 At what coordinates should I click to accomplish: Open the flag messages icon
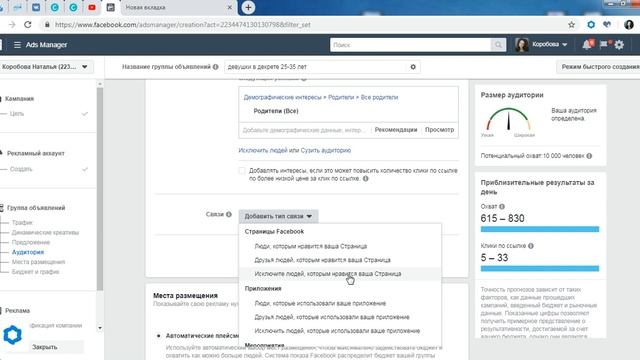point(604,44)
